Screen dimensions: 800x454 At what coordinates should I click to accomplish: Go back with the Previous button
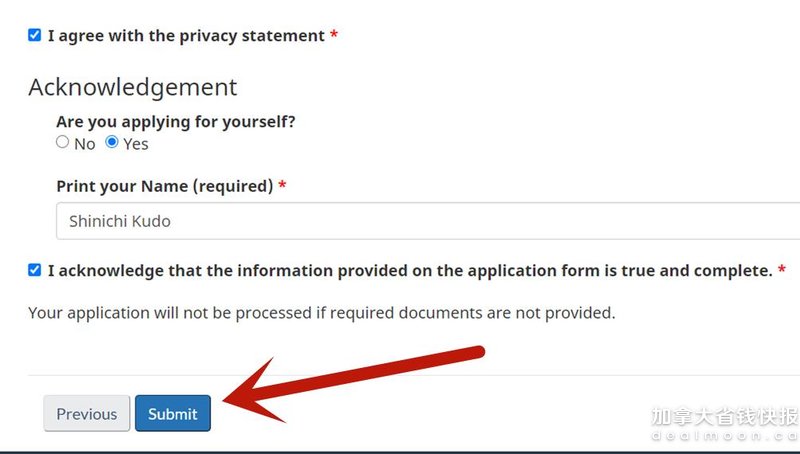87,414
